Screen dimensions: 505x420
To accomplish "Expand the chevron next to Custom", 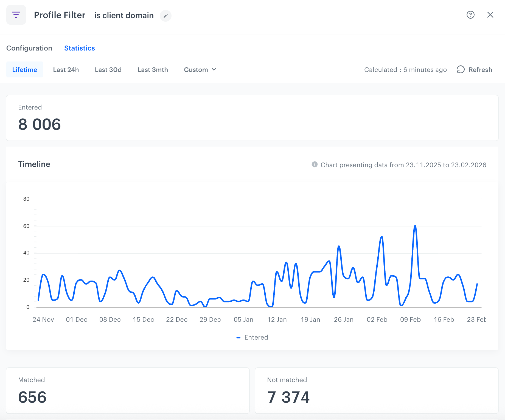I will coord(214,70).
